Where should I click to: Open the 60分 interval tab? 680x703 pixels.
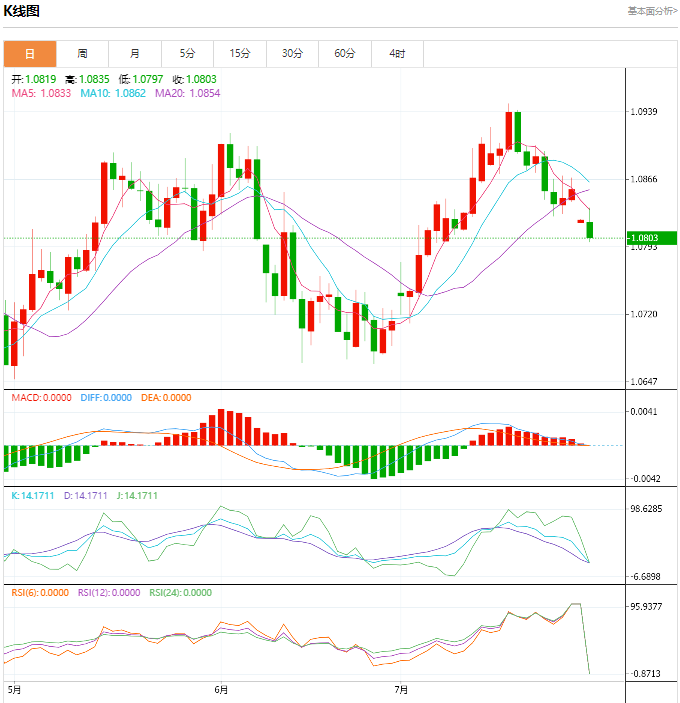(345, 53)
